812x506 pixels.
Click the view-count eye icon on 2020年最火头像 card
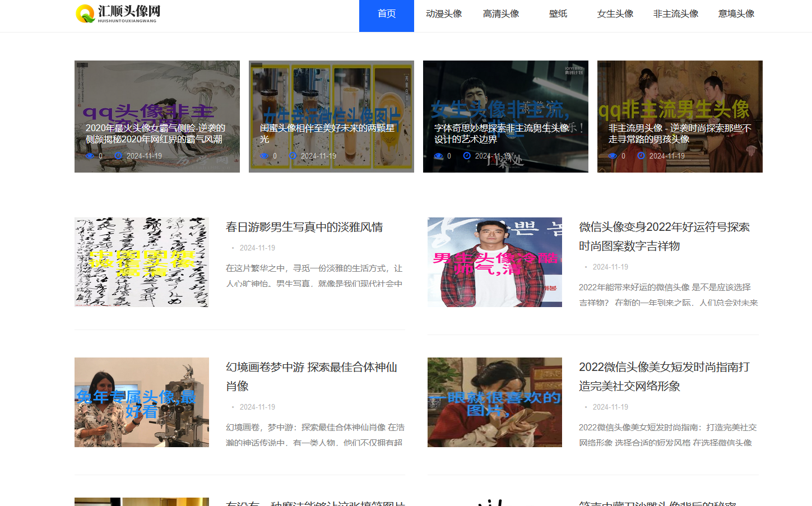point(90,156)
